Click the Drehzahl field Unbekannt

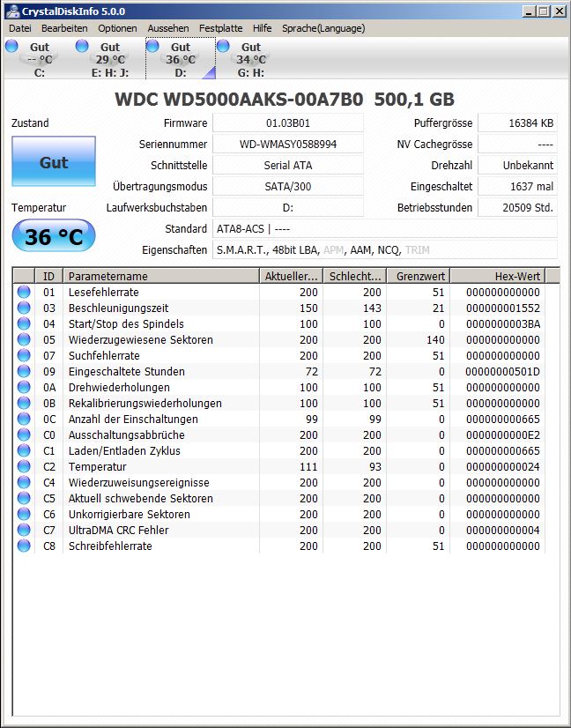point(517,166)
